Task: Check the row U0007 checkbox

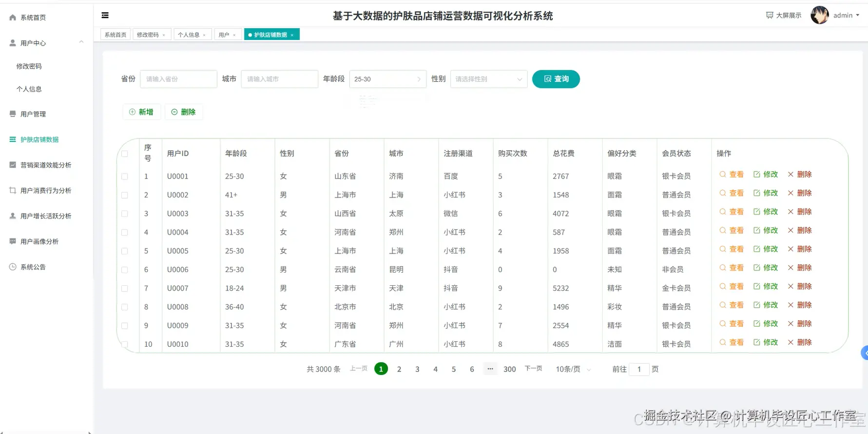Action: [x=125, y=289]
